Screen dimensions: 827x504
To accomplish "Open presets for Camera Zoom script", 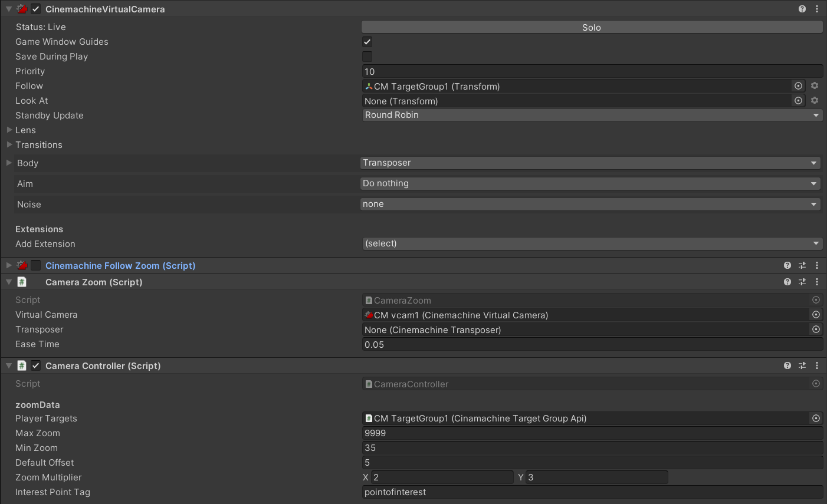I will point(802,282).
